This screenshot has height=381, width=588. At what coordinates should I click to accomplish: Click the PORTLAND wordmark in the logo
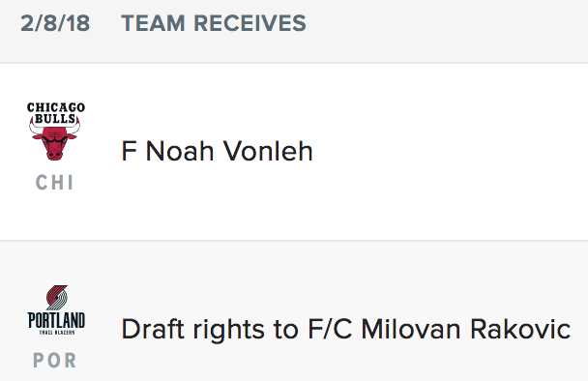click(56, 321)
